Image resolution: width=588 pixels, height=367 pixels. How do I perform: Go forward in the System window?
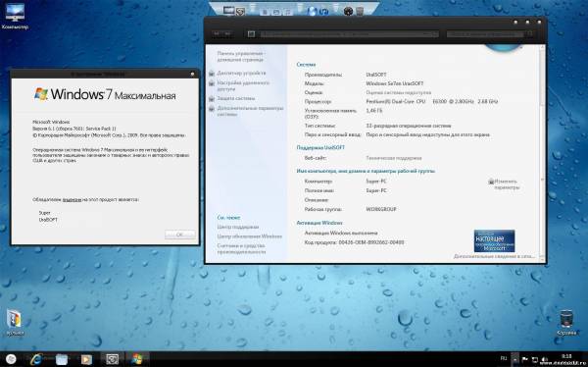pyautogui.click(x=227, y=33)
